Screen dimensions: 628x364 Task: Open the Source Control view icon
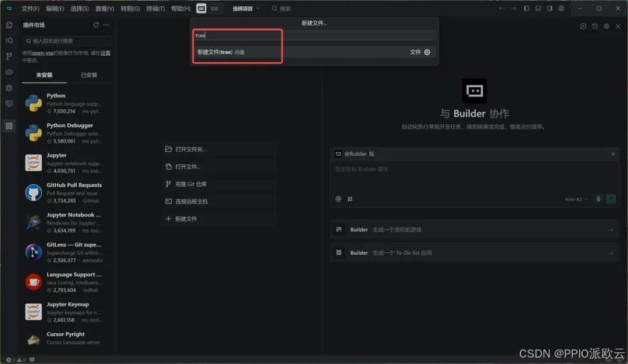(x=9, y=56)
